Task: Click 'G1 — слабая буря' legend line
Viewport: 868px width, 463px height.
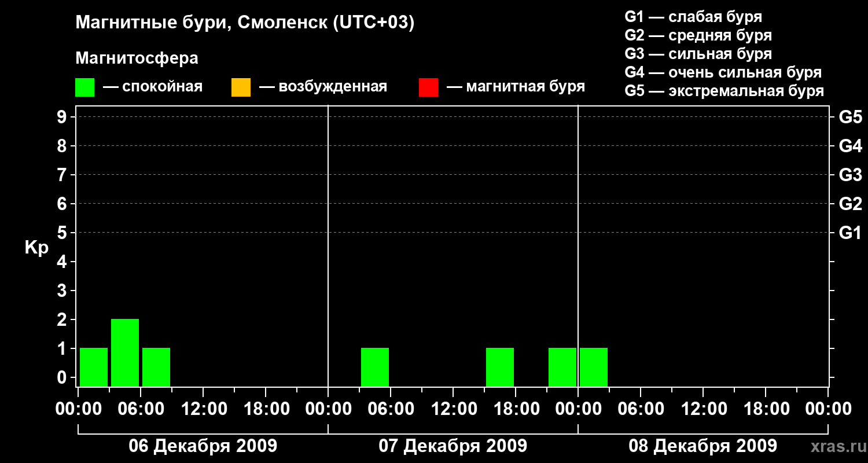Action: (693, 17)
